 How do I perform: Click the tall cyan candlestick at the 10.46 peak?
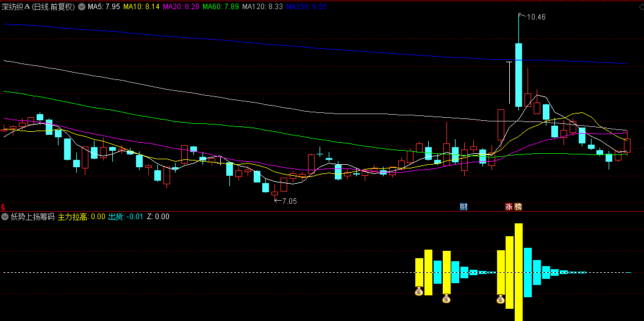click(519, 75)
